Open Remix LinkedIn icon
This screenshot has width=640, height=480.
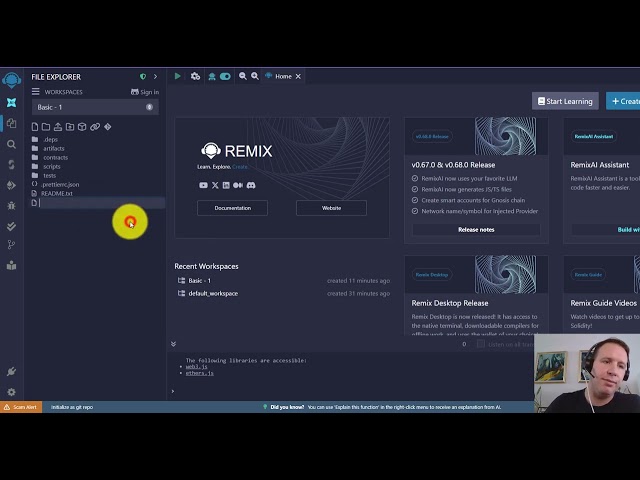click(226, 185)
